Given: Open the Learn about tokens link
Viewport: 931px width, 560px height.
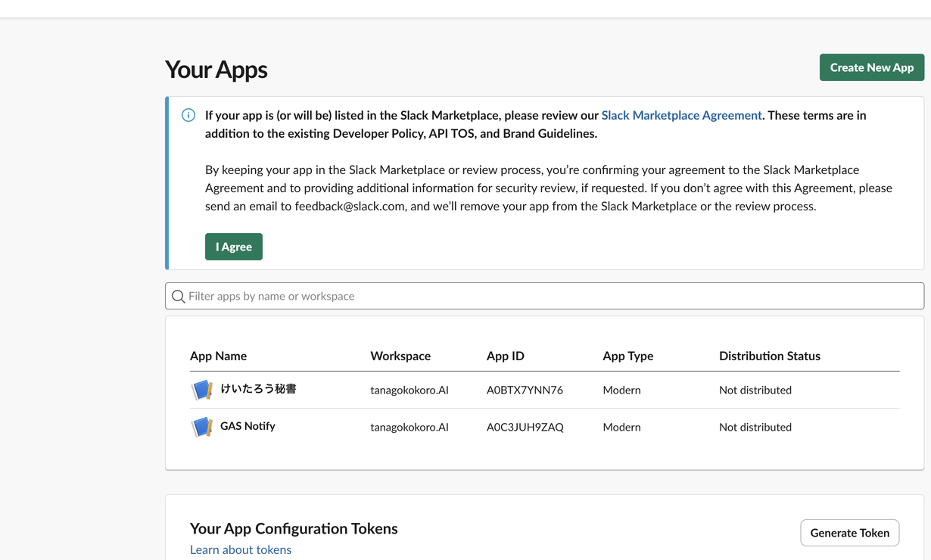Looking at the screenshot, I should (241, 549).
